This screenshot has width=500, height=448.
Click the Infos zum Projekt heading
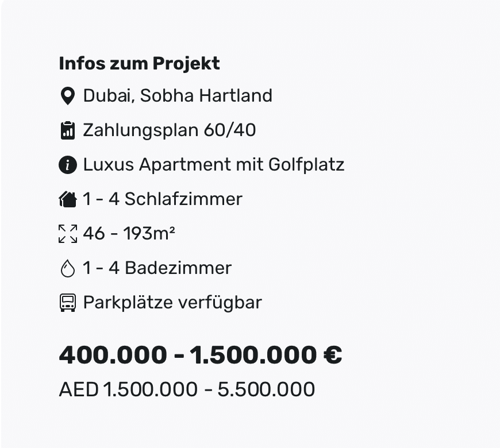(139, 63)
